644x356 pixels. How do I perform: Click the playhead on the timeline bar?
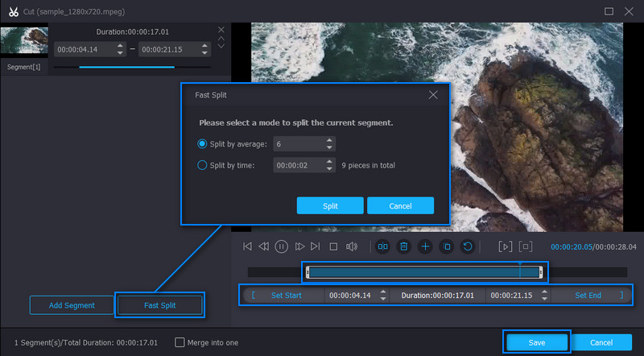point(519,271)
